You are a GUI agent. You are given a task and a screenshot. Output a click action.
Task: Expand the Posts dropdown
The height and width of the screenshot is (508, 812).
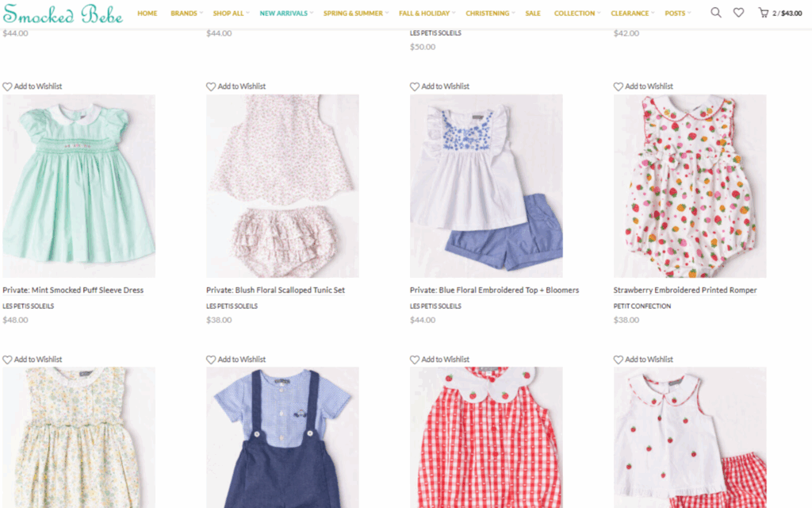[677, 13]
